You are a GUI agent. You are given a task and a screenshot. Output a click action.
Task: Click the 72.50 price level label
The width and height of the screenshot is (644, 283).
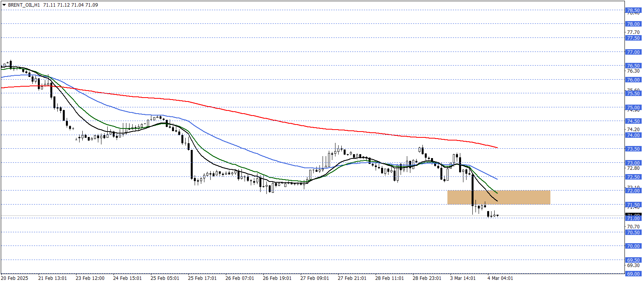coord(633,177)
